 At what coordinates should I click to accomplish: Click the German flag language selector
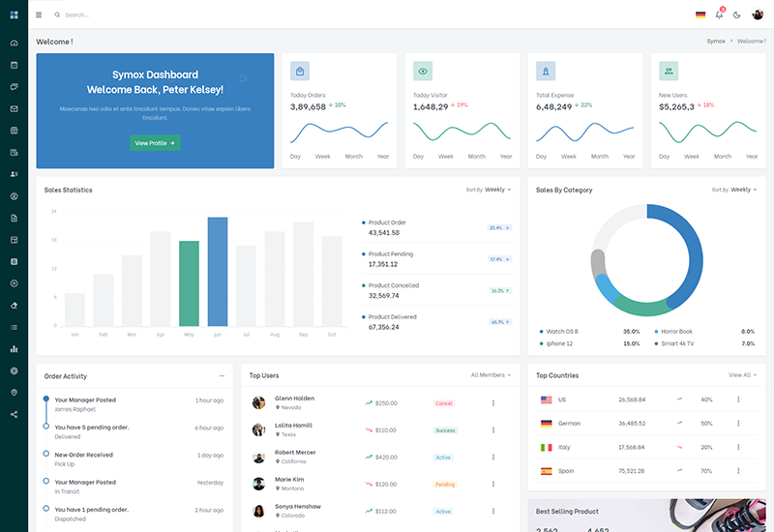[700, 15]
